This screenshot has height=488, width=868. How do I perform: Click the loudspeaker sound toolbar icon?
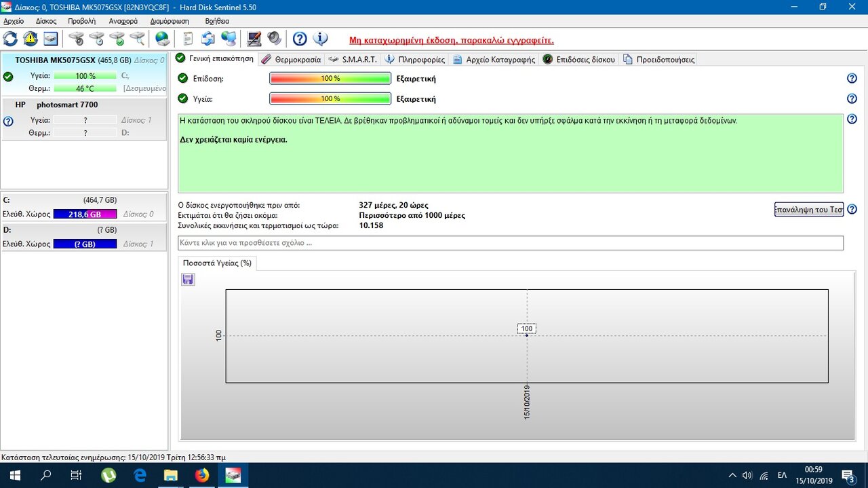coord(274,39)
